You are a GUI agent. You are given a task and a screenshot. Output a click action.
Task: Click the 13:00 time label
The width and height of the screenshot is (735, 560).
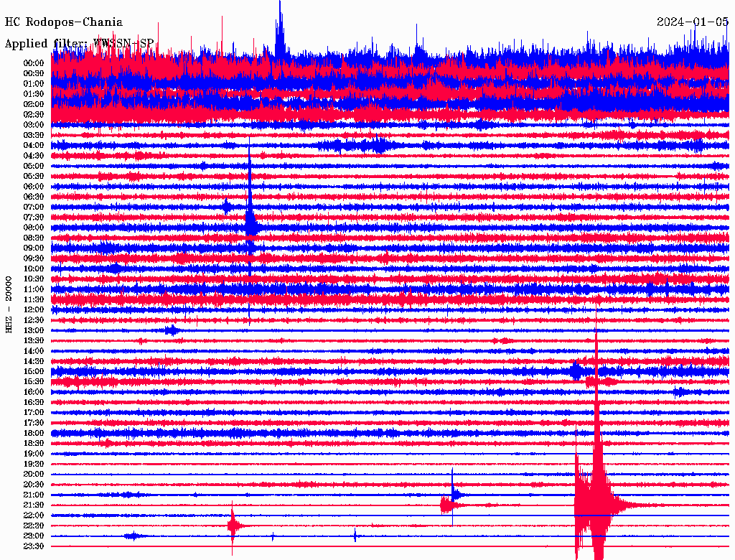click(34, 331)
